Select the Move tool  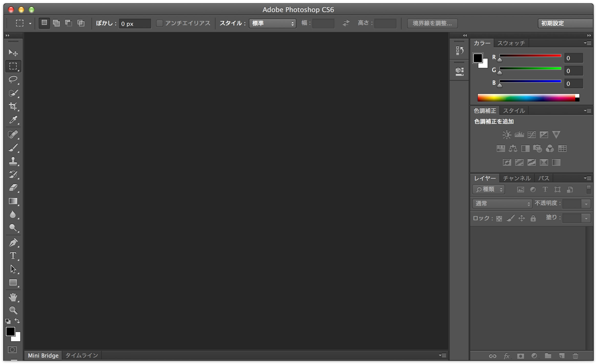tap(13, 52)
